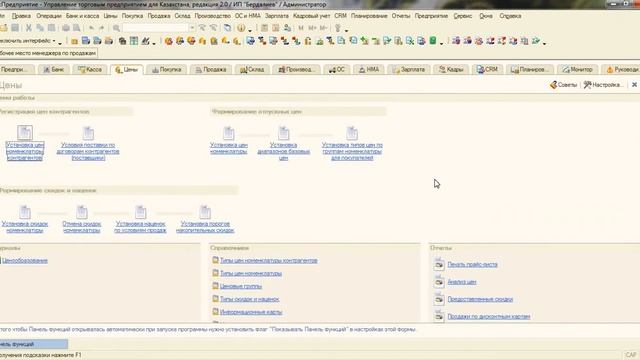Viewport: 640px width, 360px height.
Task: Open Типы цен номенклатуры контрагентов link
Action: (x=269, y=260)
